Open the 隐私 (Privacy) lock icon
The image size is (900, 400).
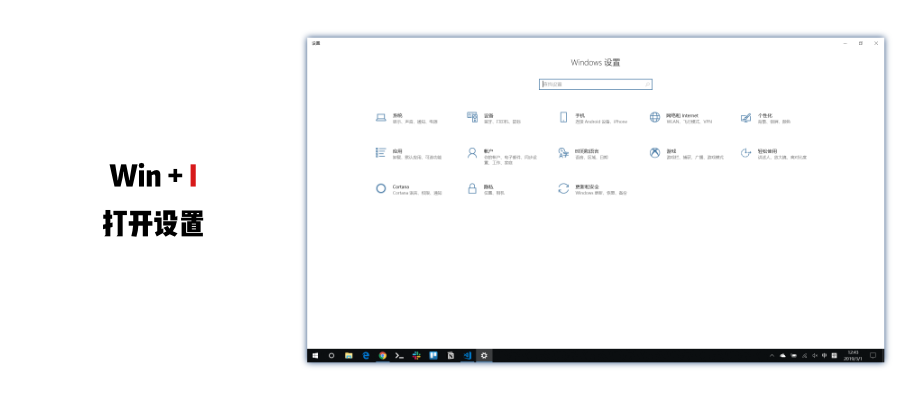click(x=472, y=188)
